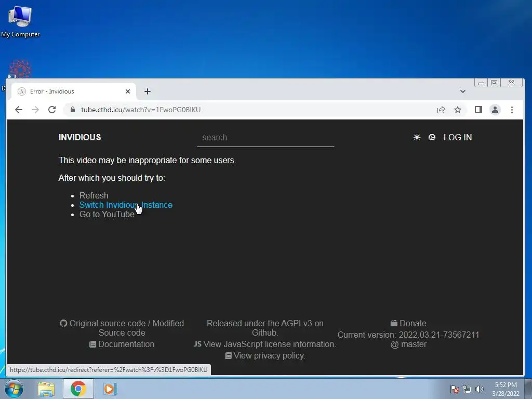Click the Refresh link
Image resolution: width=532 pixels, height=399 pixels.
(x=94, y=195)
